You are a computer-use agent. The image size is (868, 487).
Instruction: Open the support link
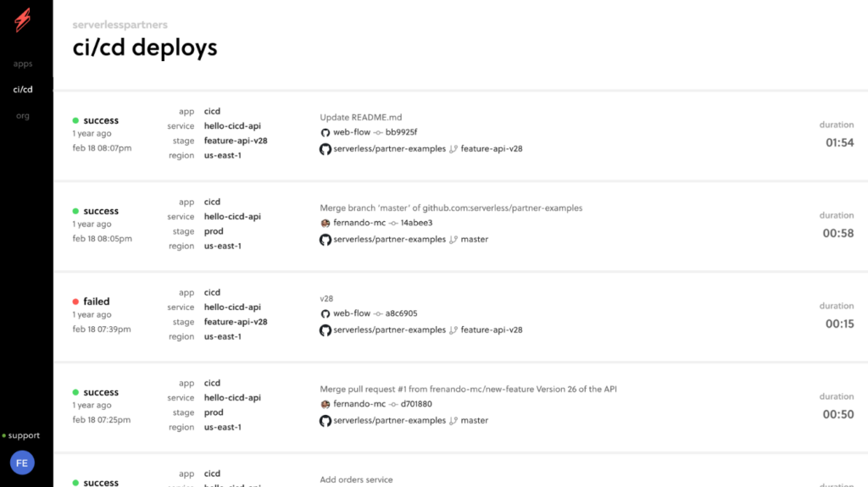[24, 435]
